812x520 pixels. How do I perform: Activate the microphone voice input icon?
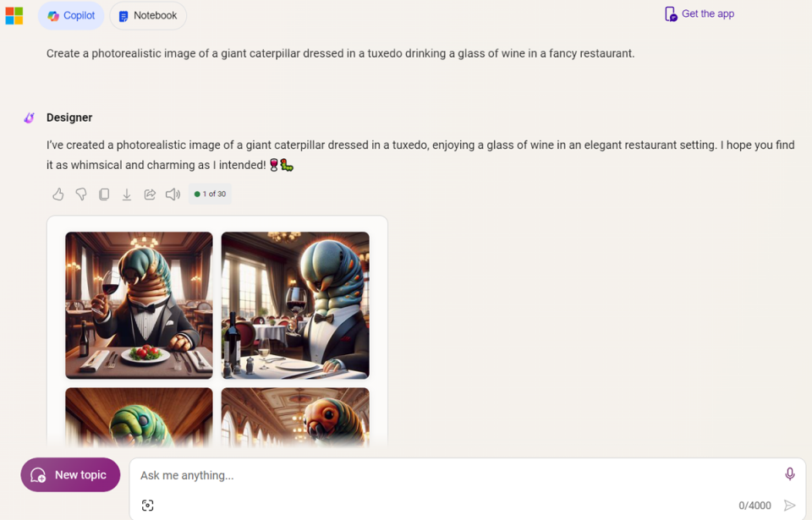[790, 473]
